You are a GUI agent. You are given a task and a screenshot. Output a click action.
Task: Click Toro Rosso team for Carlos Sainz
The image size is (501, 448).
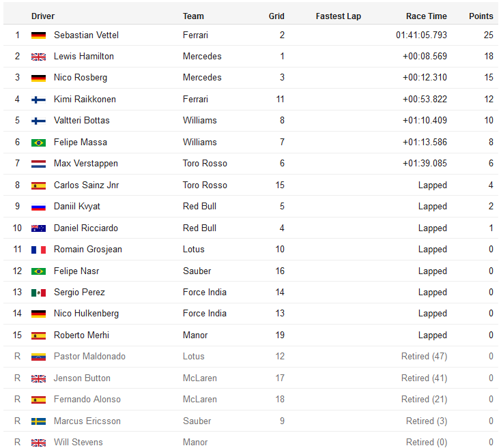(x=205, y=185)
